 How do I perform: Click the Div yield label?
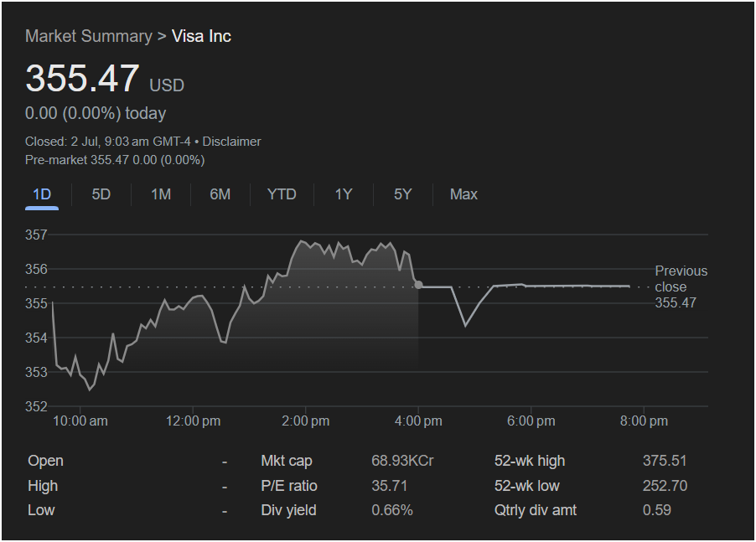(x=288, y=511)
